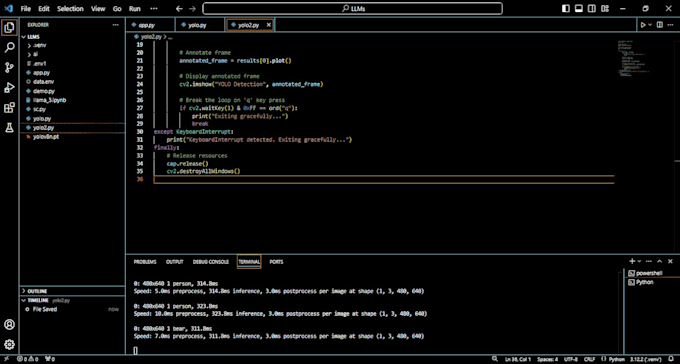Open the Selection menu
The image size is (680, 364).
[70, 9]
